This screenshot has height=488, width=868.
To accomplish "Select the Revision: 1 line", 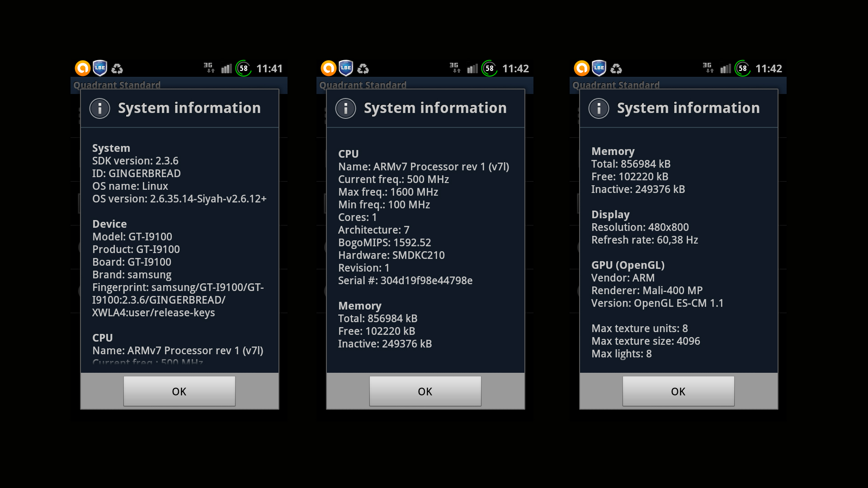I will click(364, 268).
